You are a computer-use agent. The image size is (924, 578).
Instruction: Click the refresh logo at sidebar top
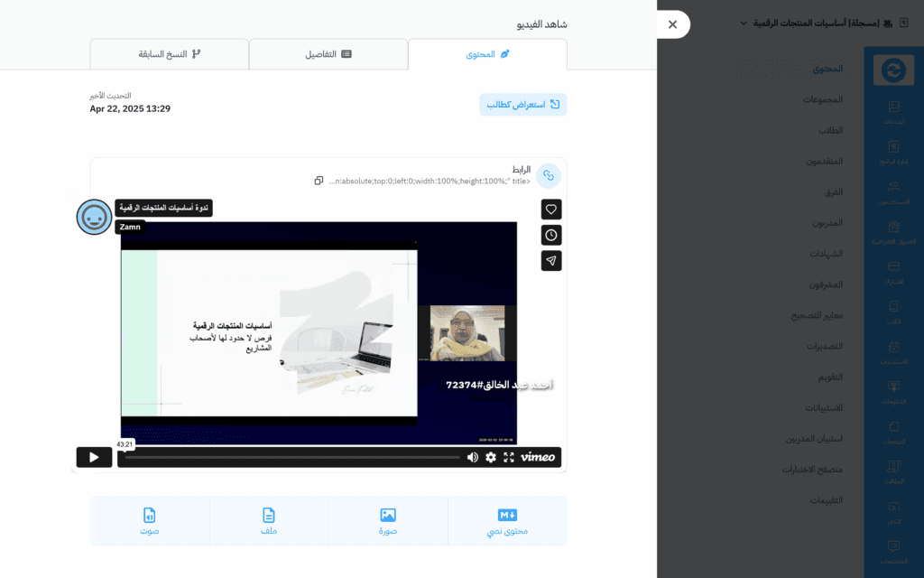pos(894,70)
